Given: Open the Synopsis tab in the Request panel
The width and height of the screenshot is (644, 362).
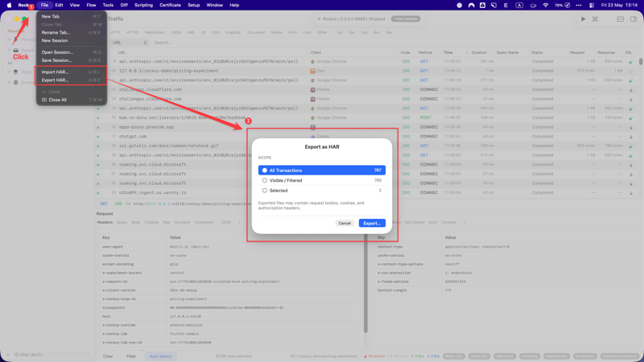Looking at the screenshot, I should tap(182, 223).
